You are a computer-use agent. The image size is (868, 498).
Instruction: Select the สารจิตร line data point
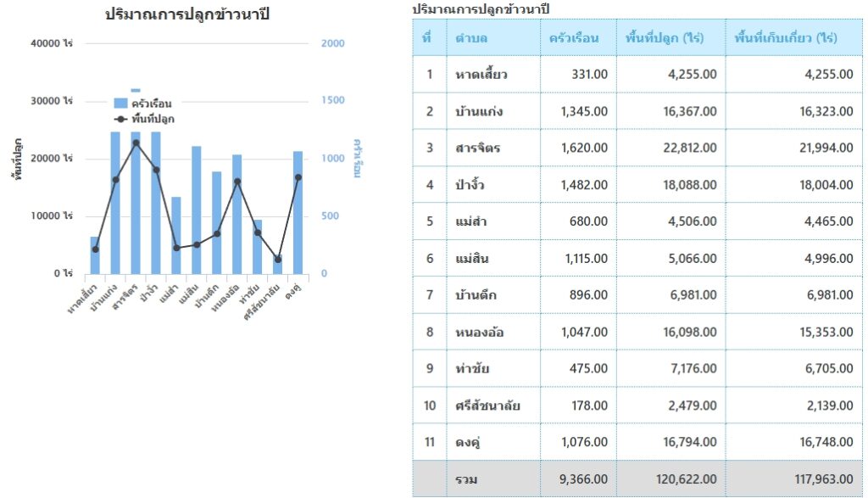point(136,143)
